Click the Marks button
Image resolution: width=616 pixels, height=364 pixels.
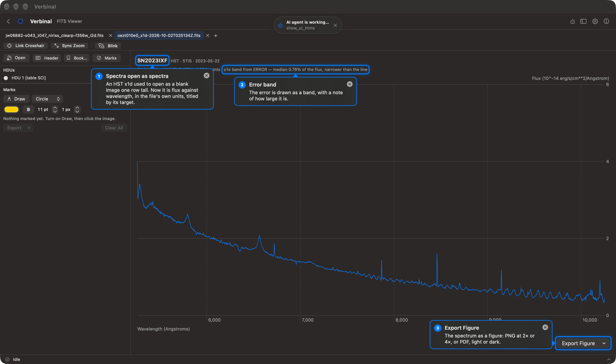[x=106, y=58]
